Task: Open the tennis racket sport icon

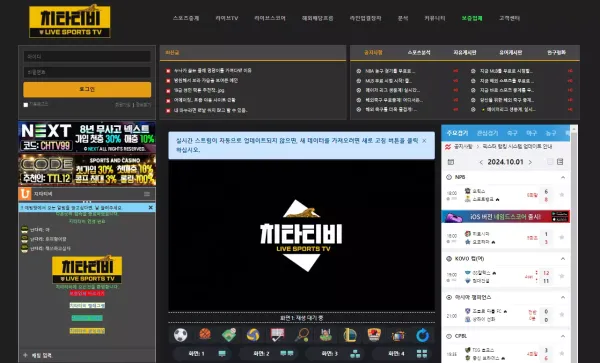Action: click(302, 335)
